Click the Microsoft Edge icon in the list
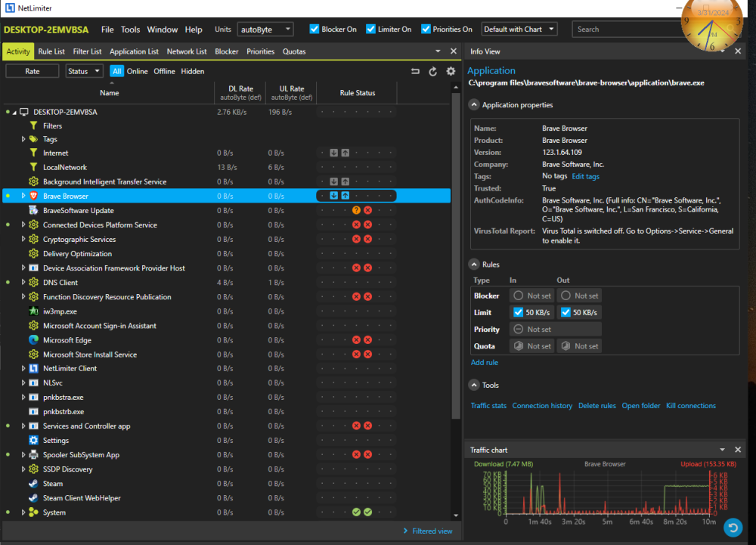Viewport: 756px width, 545px height. (x=33, y=340)
